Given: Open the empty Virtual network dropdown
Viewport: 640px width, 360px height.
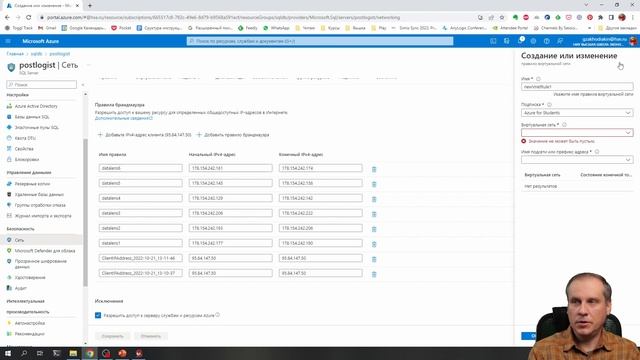Looking at the screenshot, I should [577, 133].
